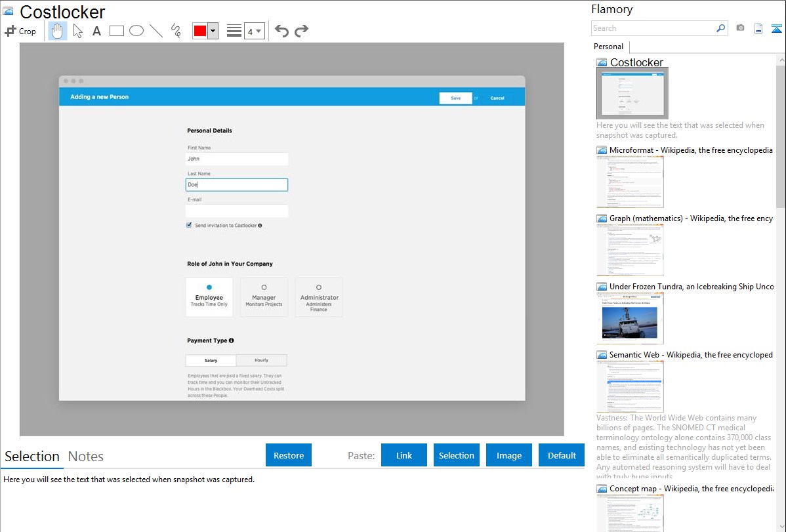Viewport: 786px width, 532px height.
Task: Redo the last undone action
Action: [x=301, y=31]
